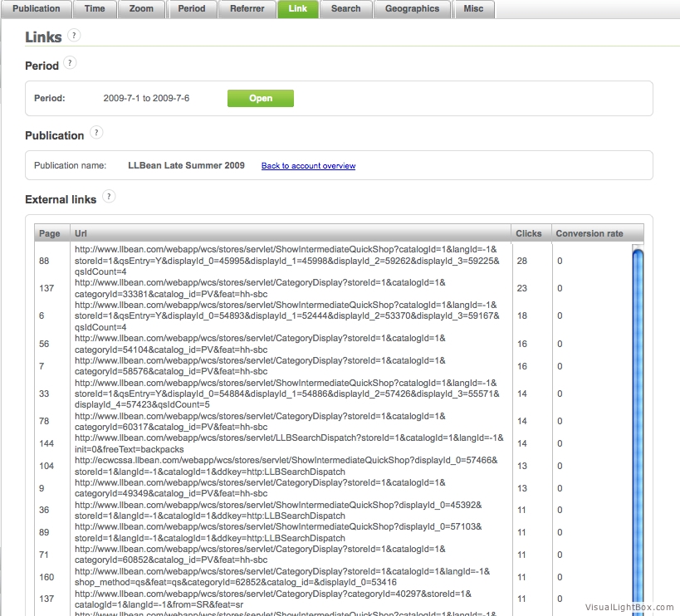This screenshot has width=680, height=616.
Task: Select the page 88 URL row
Action: 286,261
